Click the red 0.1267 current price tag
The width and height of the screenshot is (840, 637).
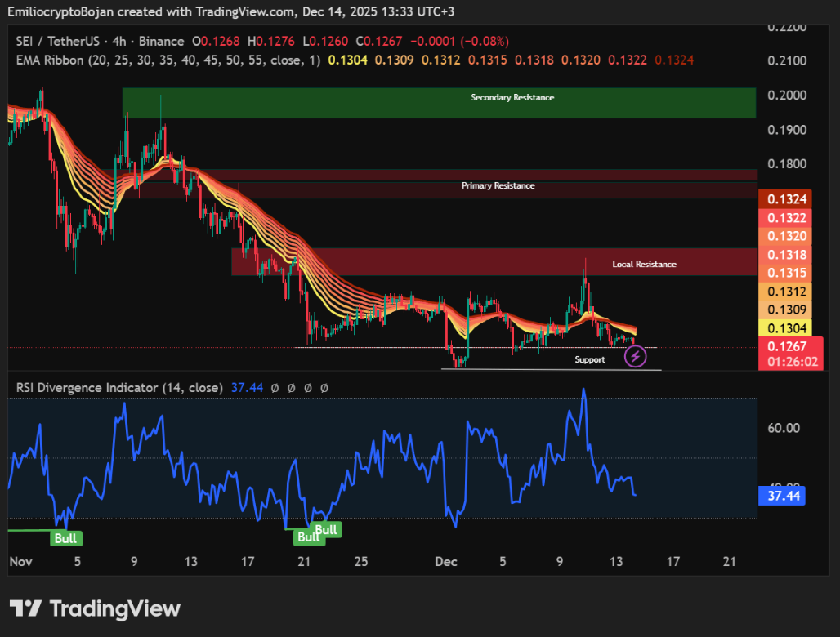[789, 345]
